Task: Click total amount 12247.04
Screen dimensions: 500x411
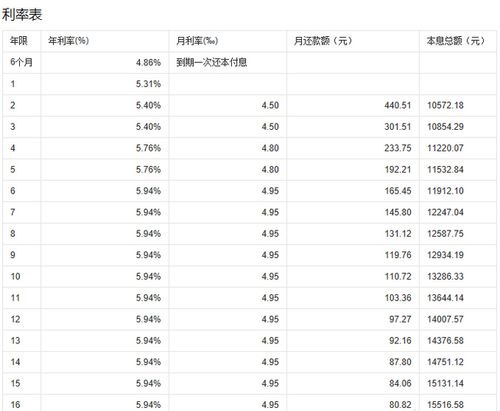Action: (445, 212)
